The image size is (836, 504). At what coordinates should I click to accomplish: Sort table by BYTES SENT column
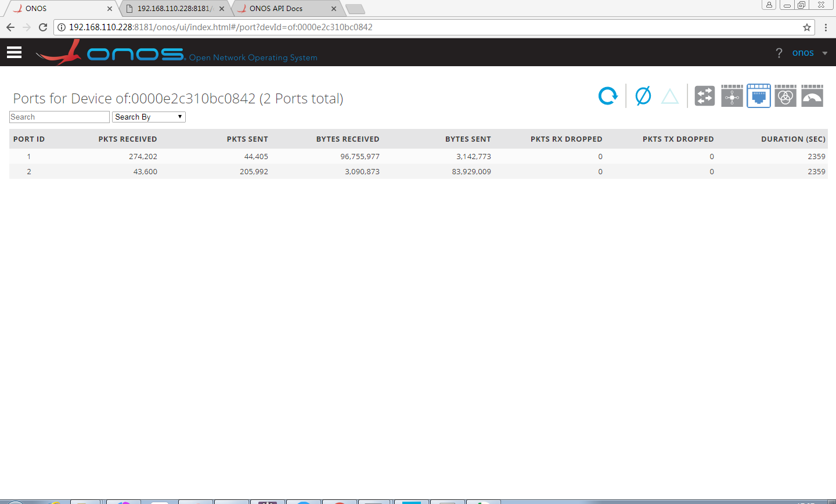pyautogui.click(x=468, y=139)
